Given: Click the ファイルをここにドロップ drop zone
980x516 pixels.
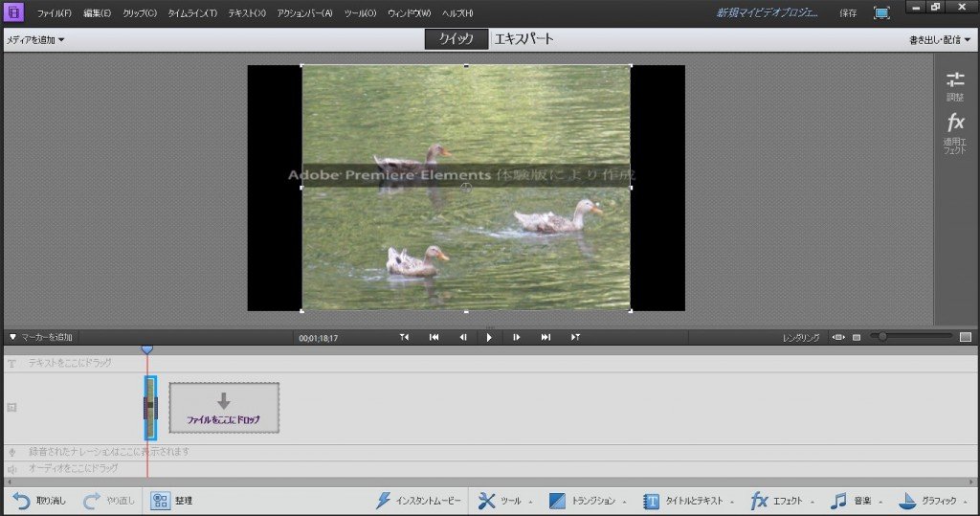Looking at the screenshot, I should (x=224, y=408).
